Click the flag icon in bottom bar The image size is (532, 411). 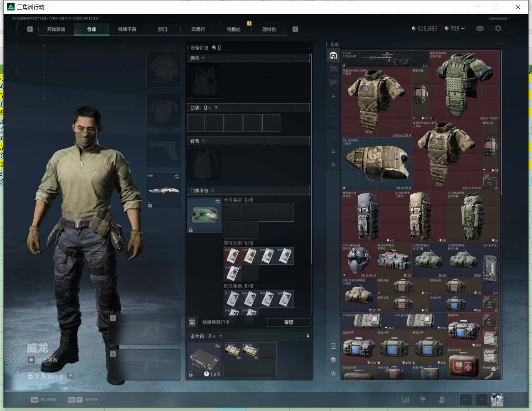(422, 400)
